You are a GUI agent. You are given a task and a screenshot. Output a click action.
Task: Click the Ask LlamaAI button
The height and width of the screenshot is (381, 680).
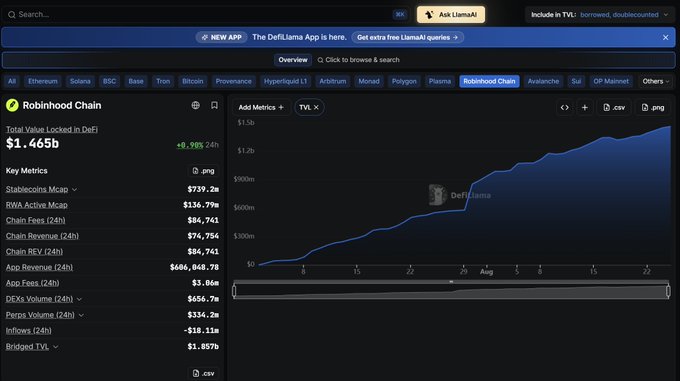(x=451, y=15)
